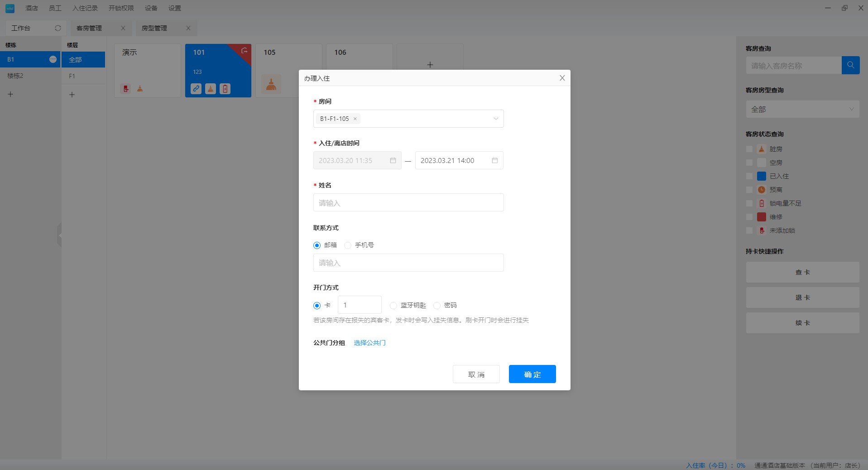Click the plus icon to add a building
868x470 pixels.
(10, 94)
